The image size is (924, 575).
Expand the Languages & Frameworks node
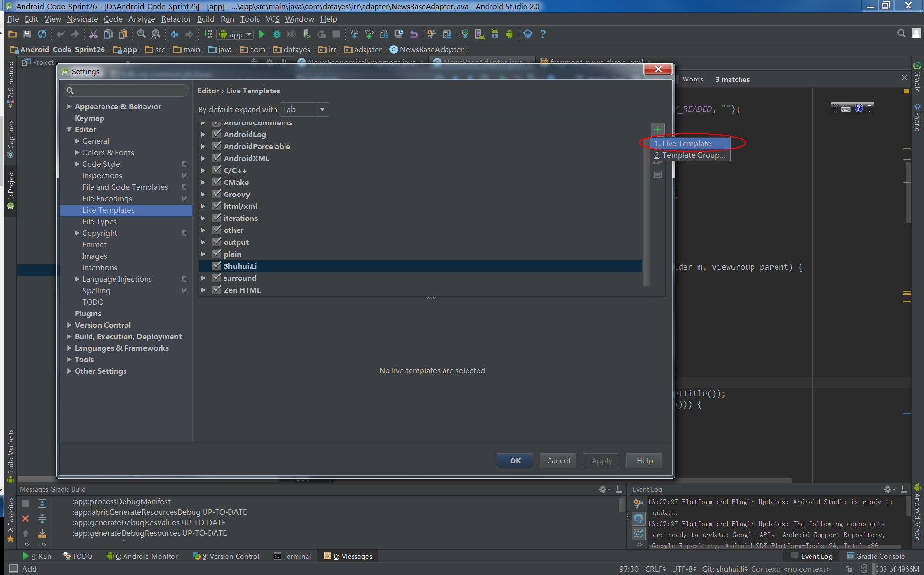click(69, 348)
